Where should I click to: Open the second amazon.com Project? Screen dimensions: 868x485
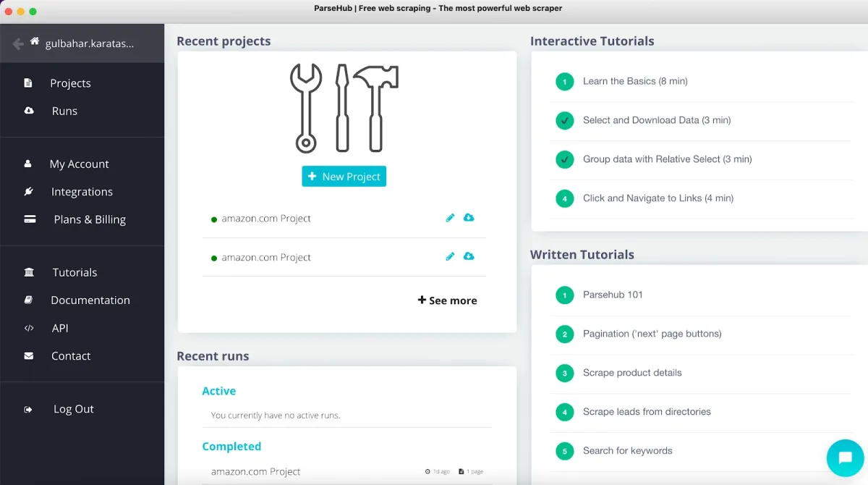[266, 258]
